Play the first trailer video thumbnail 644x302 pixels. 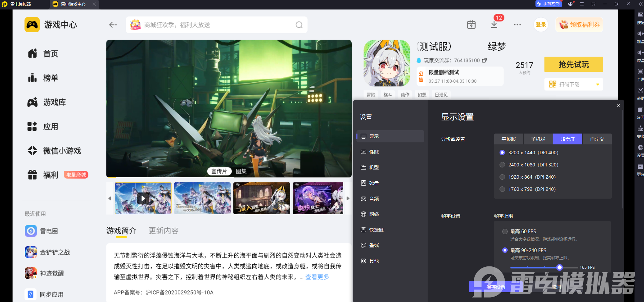click(x=143, y=198)
